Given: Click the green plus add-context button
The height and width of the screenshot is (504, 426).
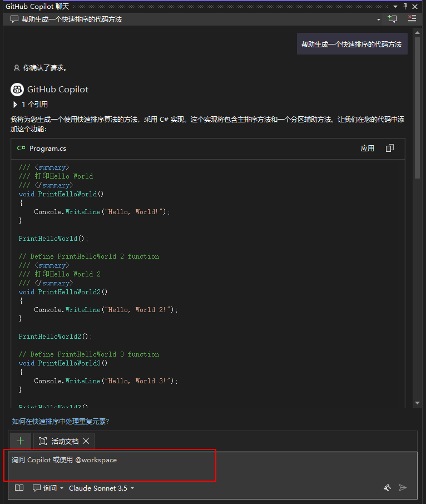Looking at the screenshot, I should [21, 441].
